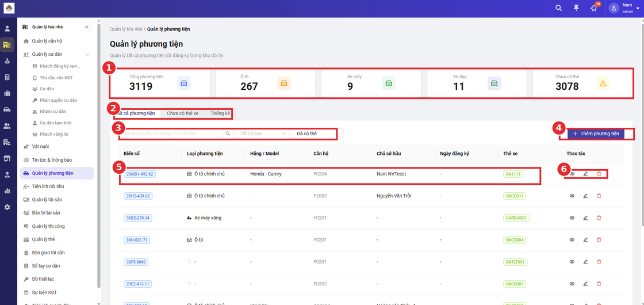This screenshot has width=644, height=305.
Task: Click card badge SNCD011
Action: tap(514, 196)
